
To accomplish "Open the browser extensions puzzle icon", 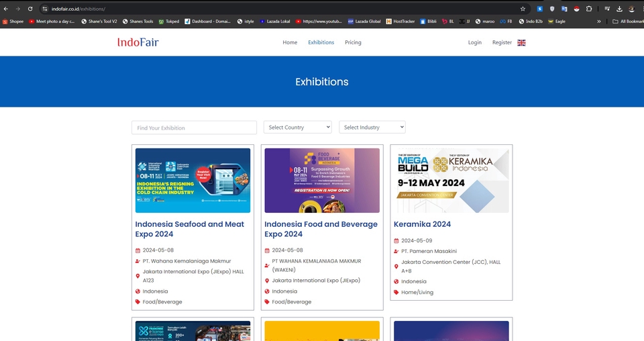I will tap(588, 9).
